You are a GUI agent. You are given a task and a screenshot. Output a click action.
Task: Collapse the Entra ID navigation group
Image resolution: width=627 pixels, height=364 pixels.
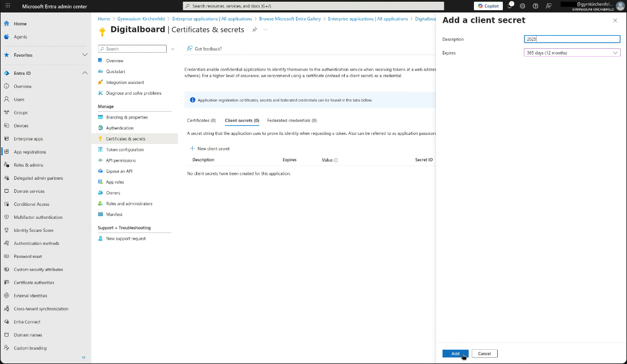[x=84, y=73]
